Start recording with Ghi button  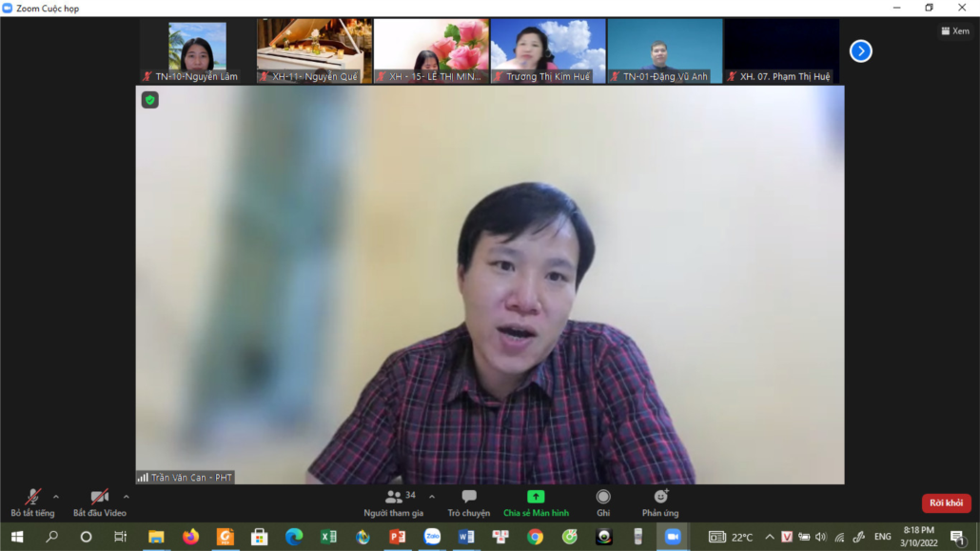pyautogui.click(x=603, y=502)
